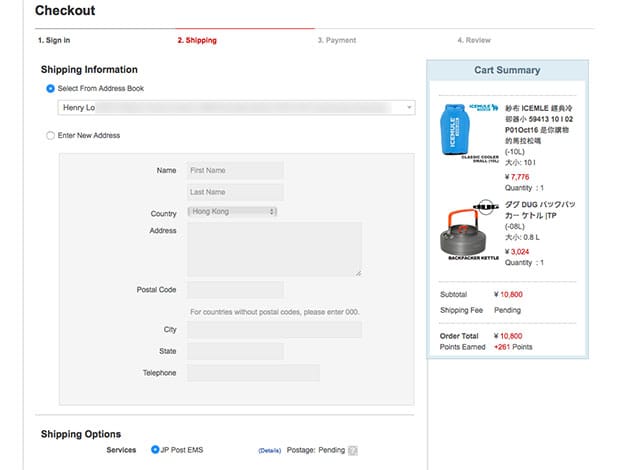
Task: Click the Postal Code field
Action: 235,290
